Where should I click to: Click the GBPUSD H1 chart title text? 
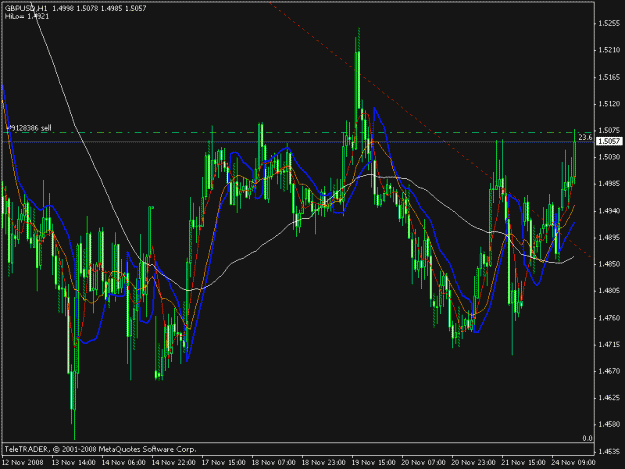pos(26,8)
